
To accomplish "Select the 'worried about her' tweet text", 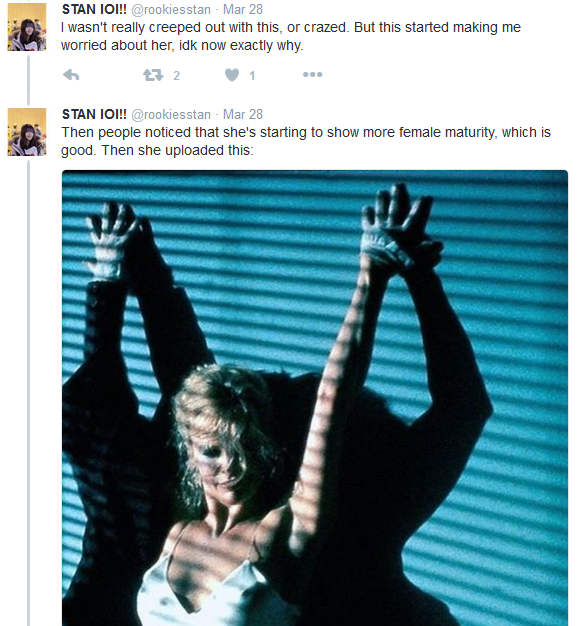I will (x=291, y=36).
